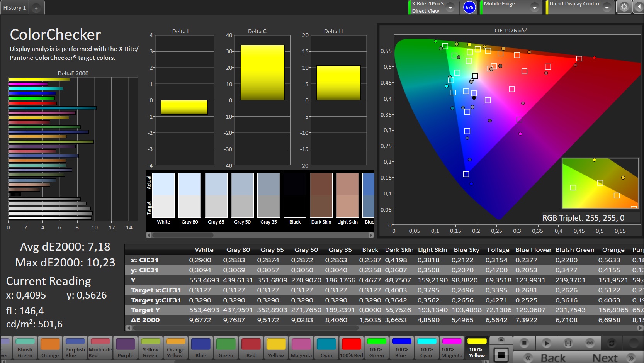Click the up-arrow above the pattern square

pyautogui.click(x=501, y=340)
